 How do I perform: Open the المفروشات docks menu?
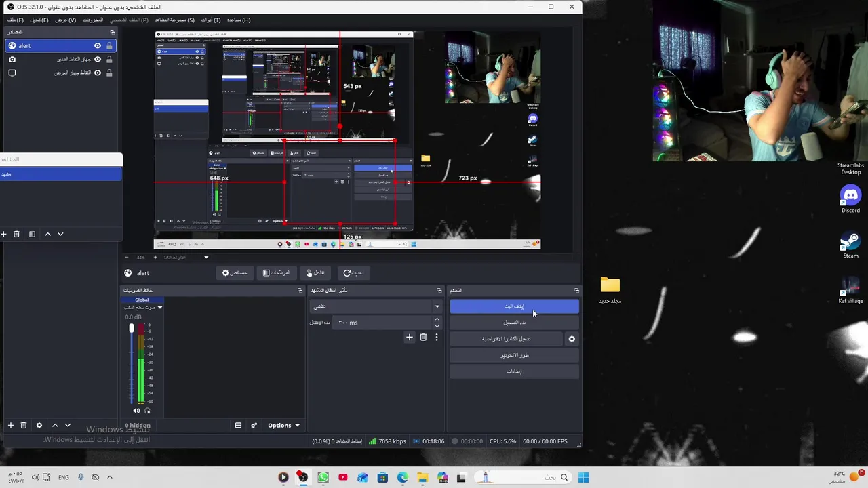pos(92,20)
